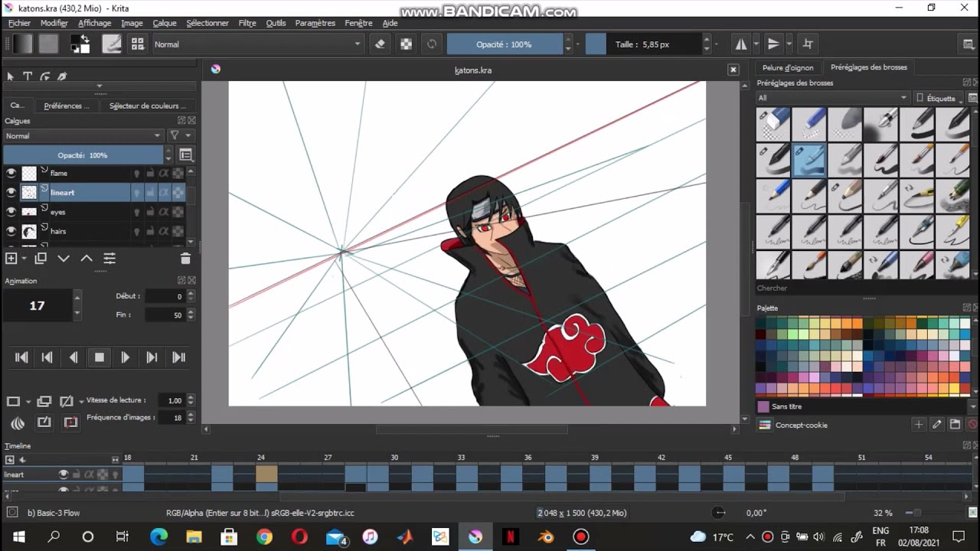Open the Fichier menu

point(19,23)
